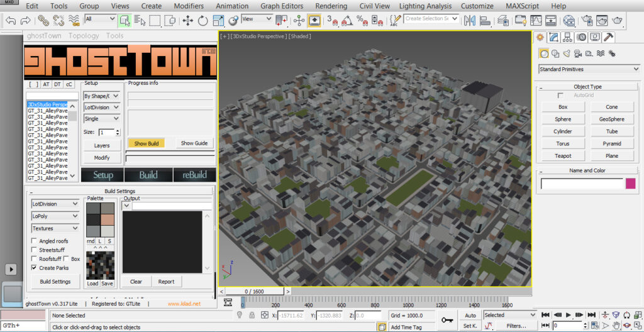The image size is (644, 332).
Task: Select the Lights category icon
Action: tap(567, 53)
